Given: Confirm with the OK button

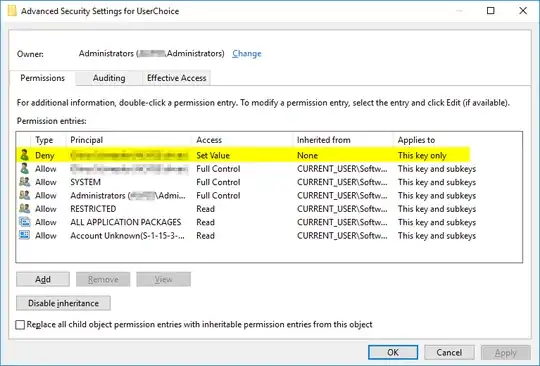Looking at the screenshot, I should point(393,352).
